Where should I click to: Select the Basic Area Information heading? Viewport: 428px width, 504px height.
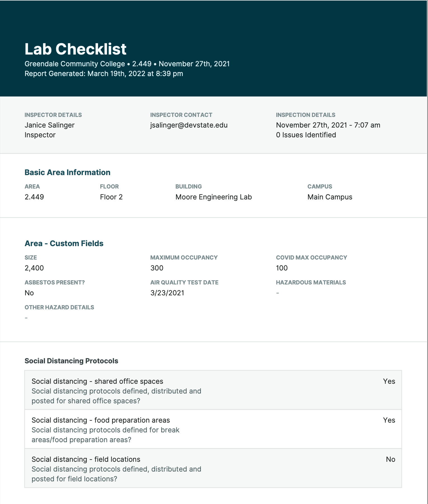[x=67, y=172]
